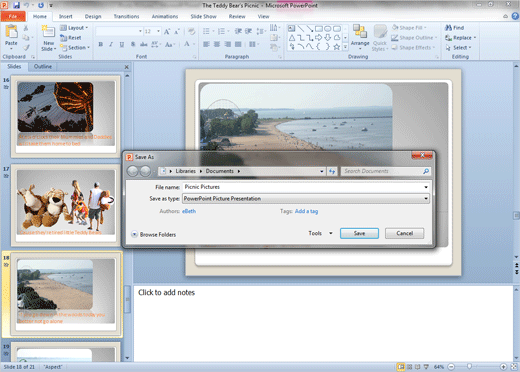This screenshot has width=520, height=372.
Task: Select the star shape in shapes gallery
Action: coord(337,47)
